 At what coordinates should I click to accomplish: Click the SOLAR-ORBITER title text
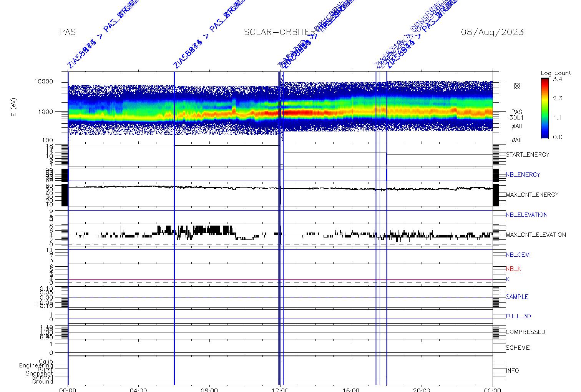click(279, 32)
